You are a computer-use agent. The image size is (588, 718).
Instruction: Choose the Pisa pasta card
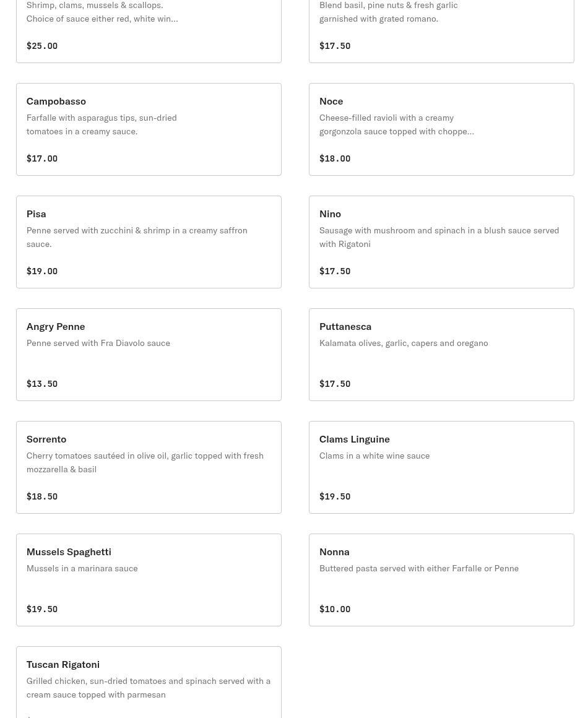point(149,242)
